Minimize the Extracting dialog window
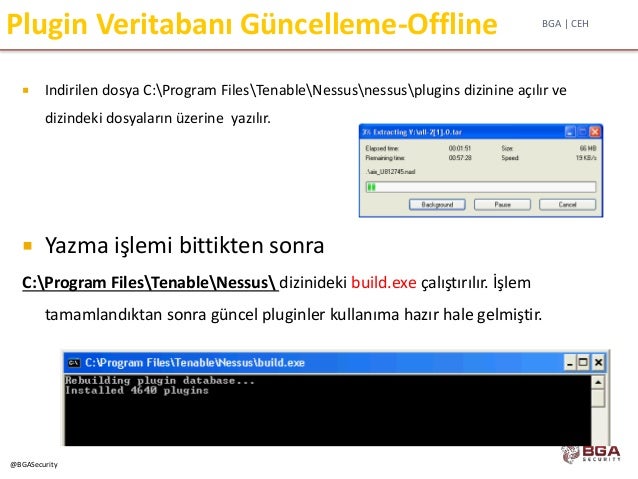 (570, 131)
